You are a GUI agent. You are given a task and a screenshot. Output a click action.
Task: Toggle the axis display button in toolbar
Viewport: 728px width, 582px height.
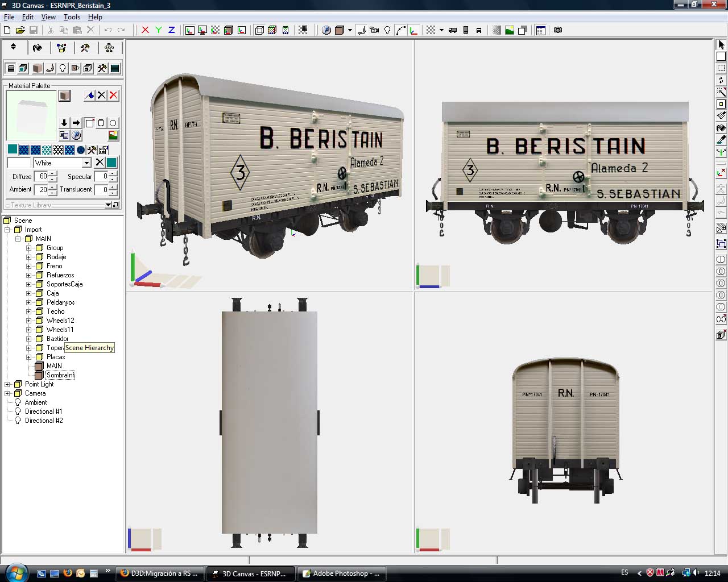point(413,30)
